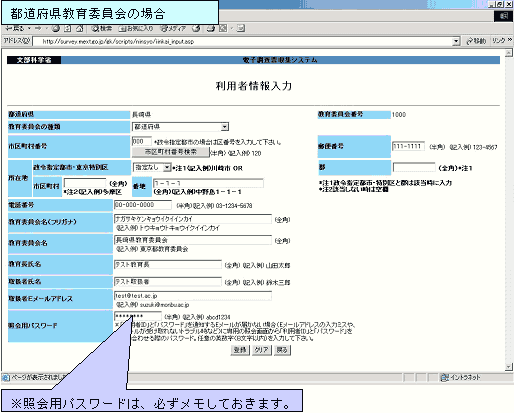
Task: Close the browser window
Action: (x=509, y=4)
